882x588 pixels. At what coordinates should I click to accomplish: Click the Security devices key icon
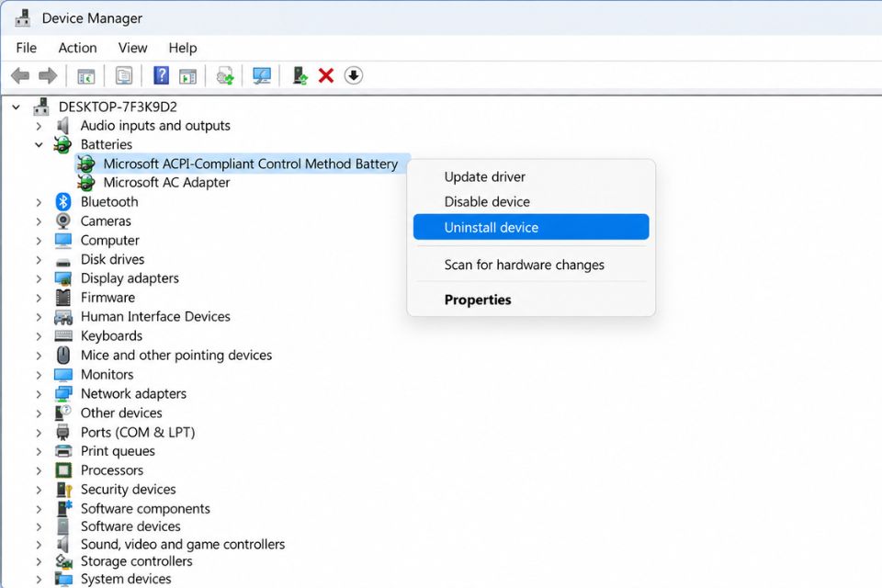(63, 490)
